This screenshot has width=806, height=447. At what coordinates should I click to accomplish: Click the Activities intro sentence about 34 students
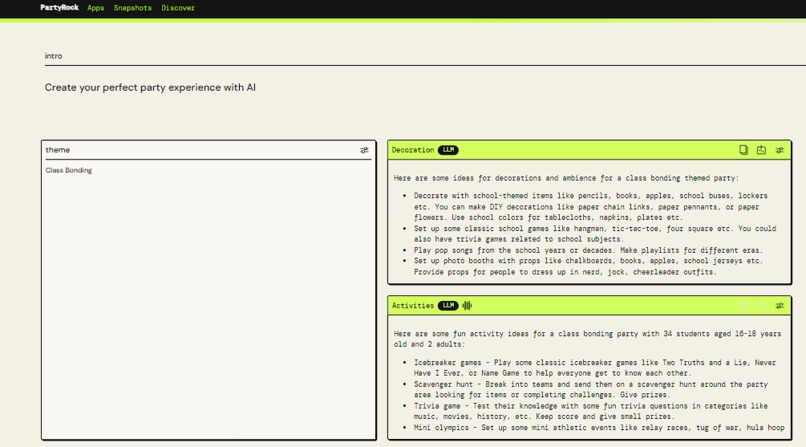[x=587, y=339]
